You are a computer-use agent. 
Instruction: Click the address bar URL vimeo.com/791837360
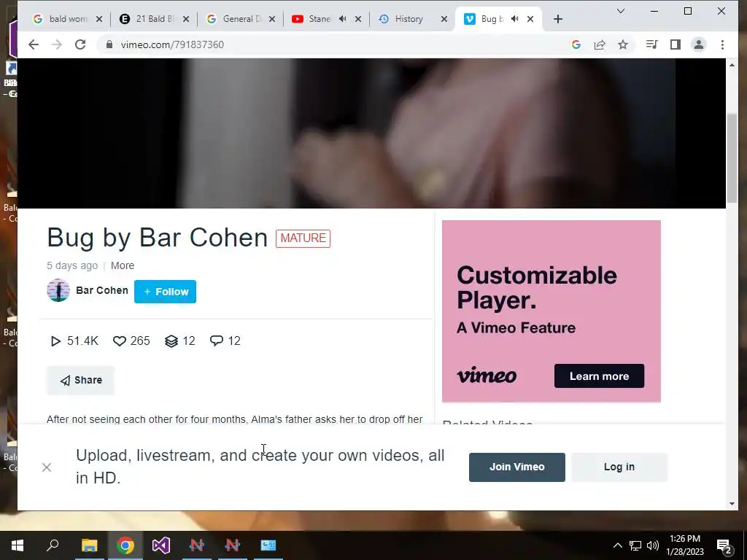coord(172,44)
